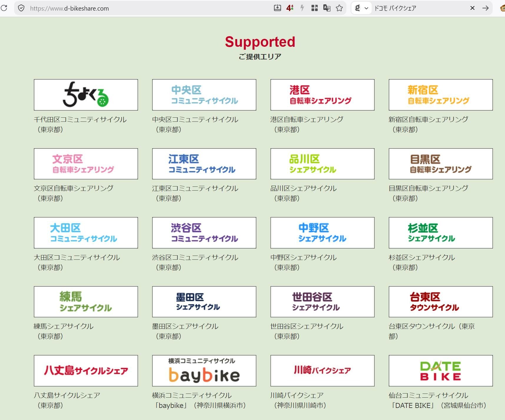Open the tracking protection shield icon
This screenshot has width=505, height=420.
tap(21, 8)
